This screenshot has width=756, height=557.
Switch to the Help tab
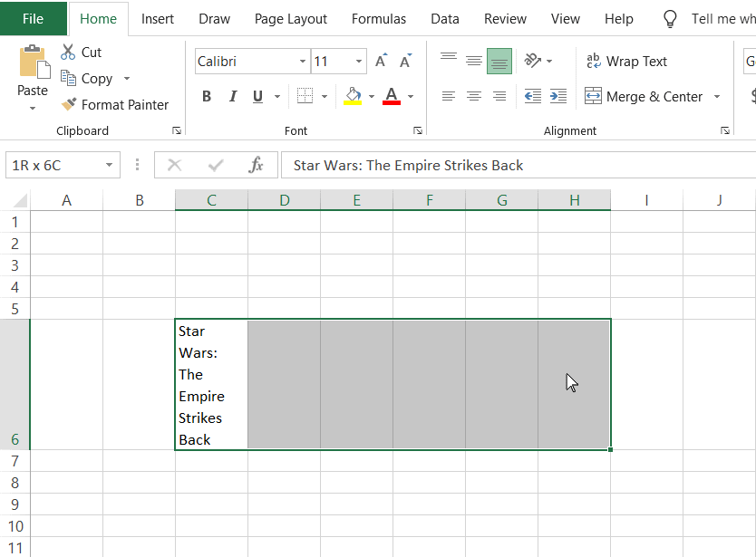[x=618, y=19]
